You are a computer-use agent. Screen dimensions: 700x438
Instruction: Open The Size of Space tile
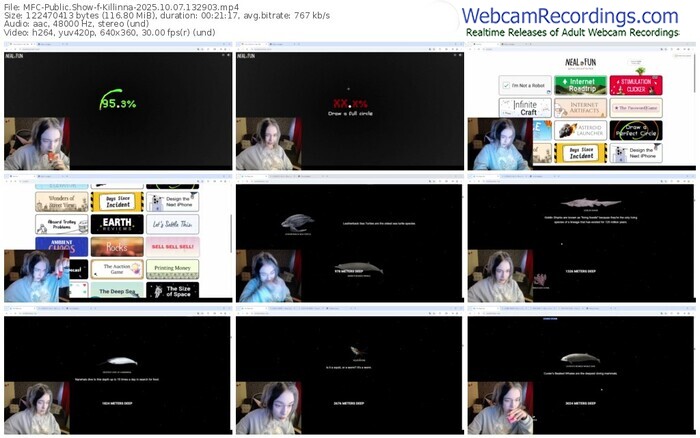pyautogui.click(x=172, y=291)
